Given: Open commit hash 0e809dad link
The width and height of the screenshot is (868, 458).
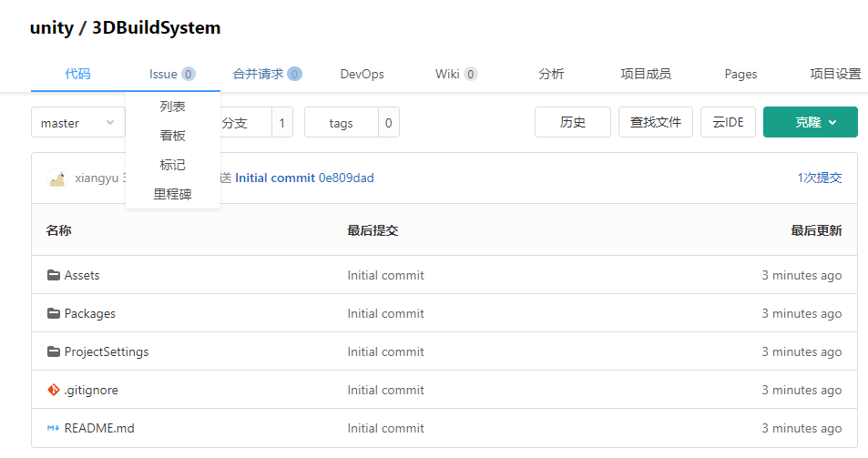Looking at the screenshot, I should coord(346,178).
